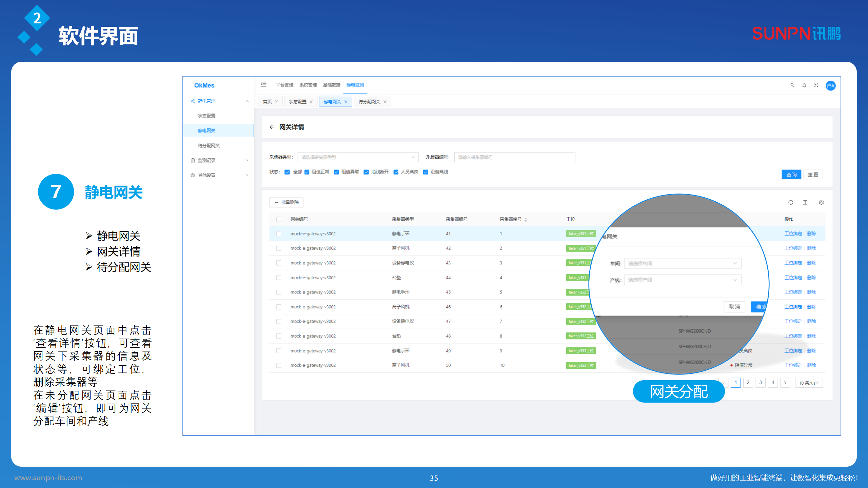
Task: Open the 系统管理 top menu
Action: 308,85
